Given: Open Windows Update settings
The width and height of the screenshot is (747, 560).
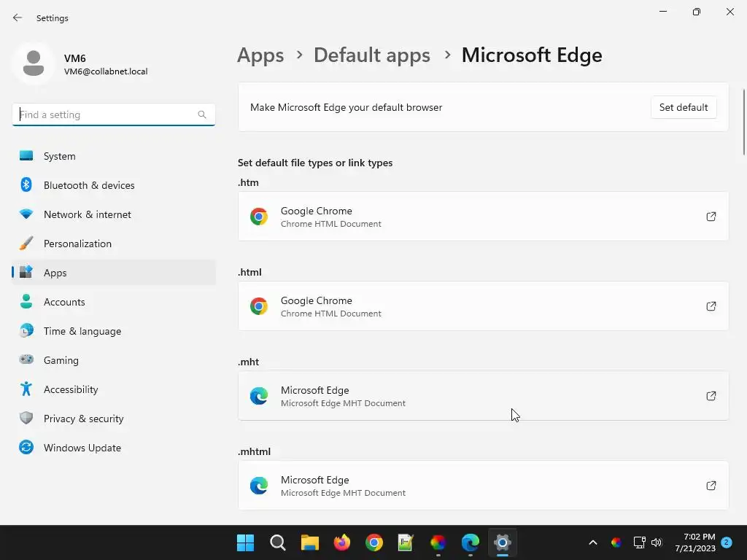Looking at the screenshot, I should (x=113, y=448).
